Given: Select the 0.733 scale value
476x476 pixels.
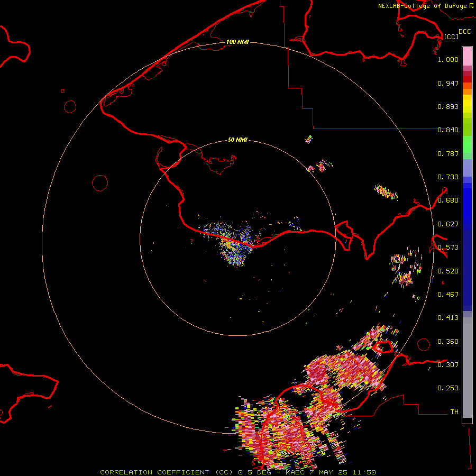Looking at the screenshot, I should click(x=448, y=177).
